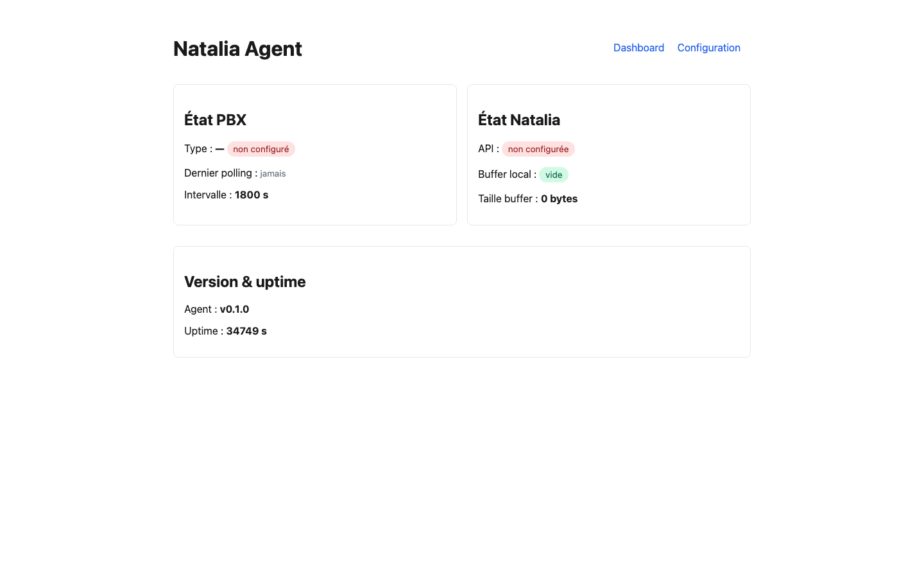The width and height of the screenshot is (924, 578).
Task: Click the 'Taille buffer :' label
Action: click(x=508, y=198)
